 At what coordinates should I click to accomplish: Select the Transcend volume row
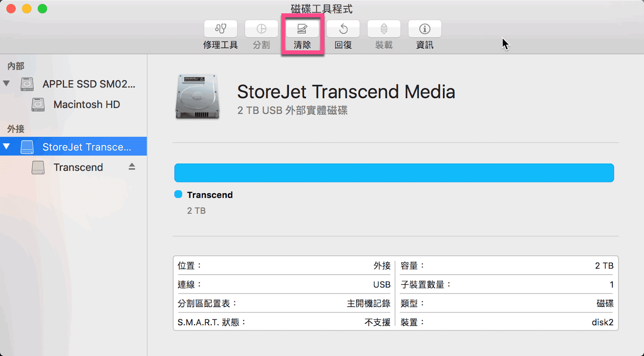click(x=73, y=167)
